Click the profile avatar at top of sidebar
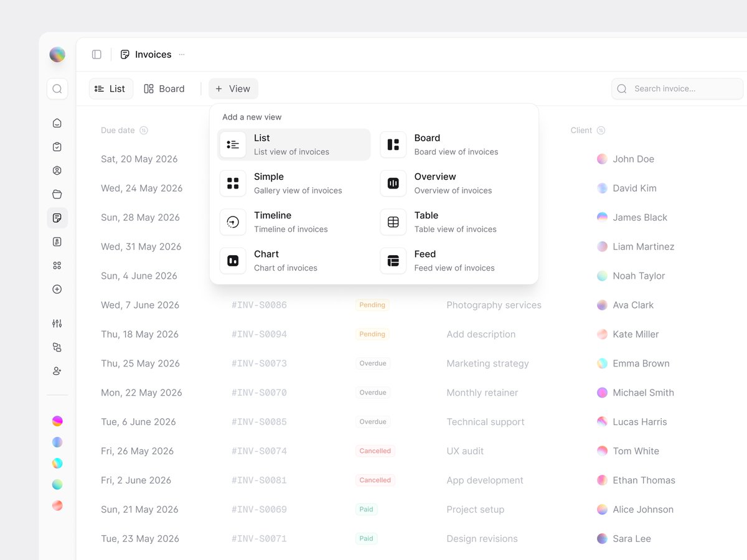747x560 pixels. tap(57, 55)
